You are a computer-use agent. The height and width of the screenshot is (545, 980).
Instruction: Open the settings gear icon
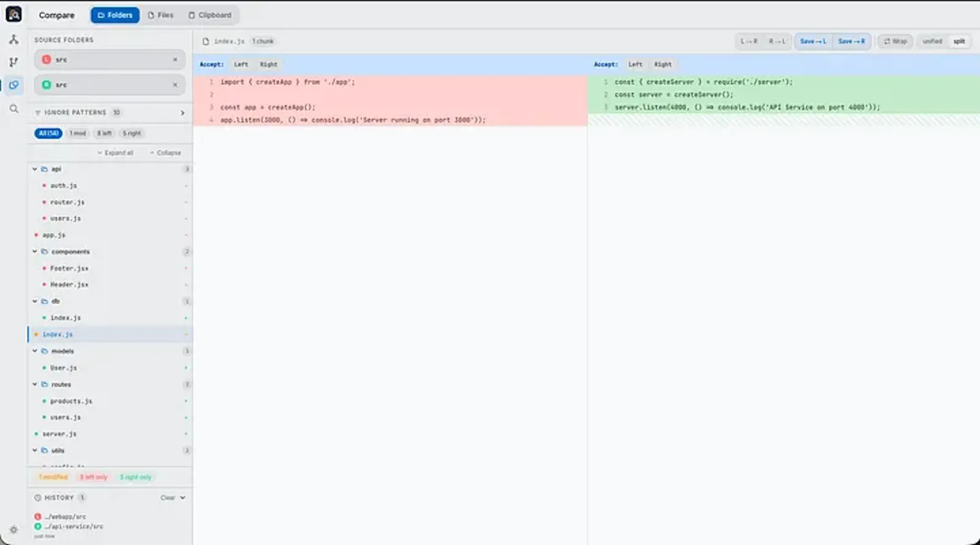tap(13, 530)
